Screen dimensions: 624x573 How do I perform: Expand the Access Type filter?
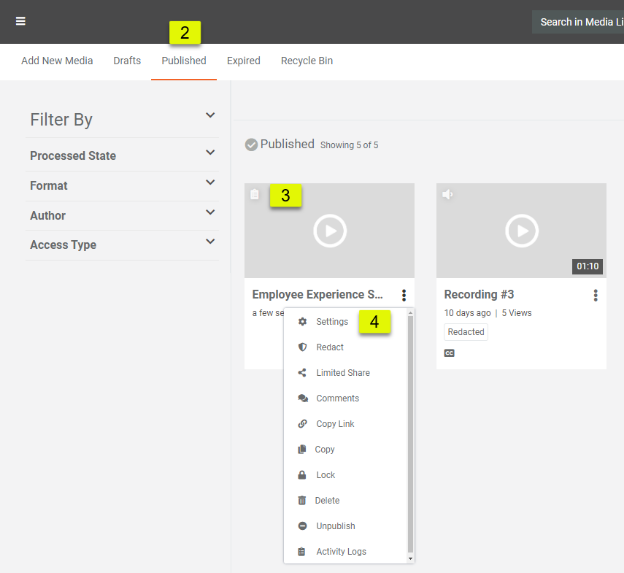210,242
